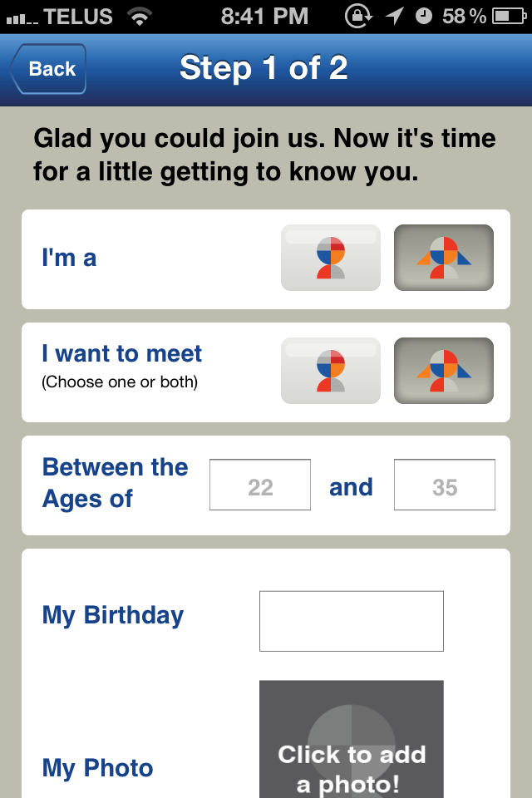
Task: Tap the "Step 1 of 2" title
Action: 264,68
